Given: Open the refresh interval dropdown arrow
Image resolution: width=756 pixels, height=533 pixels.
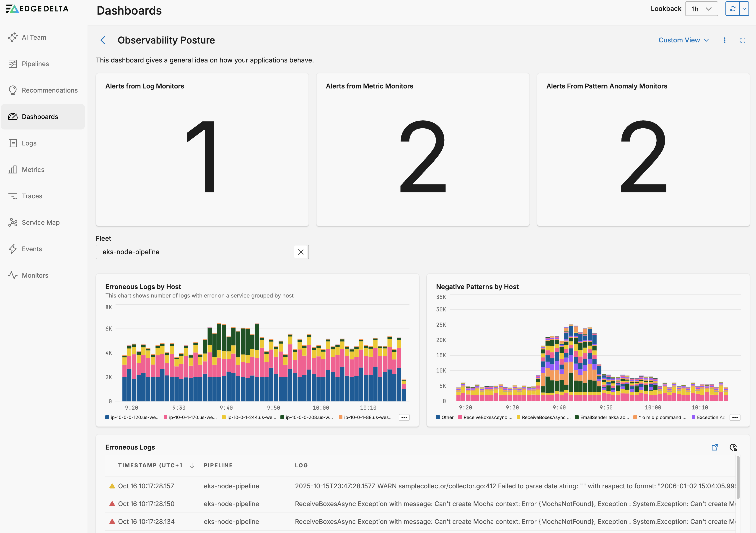Looking at the screenshot, I should (x=744, y=9).
